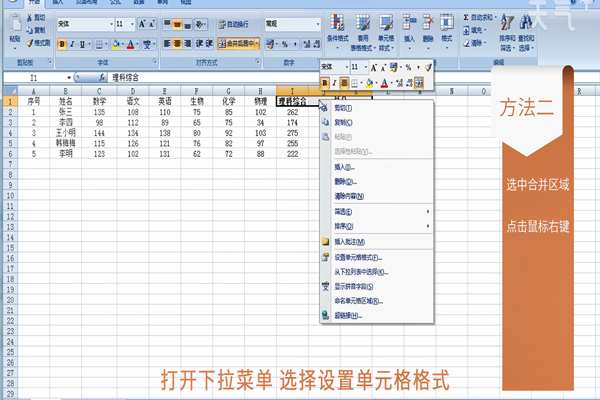Click the phonetic guide (文) ribbon icon

pyautogui.click(x=147, y=44)
